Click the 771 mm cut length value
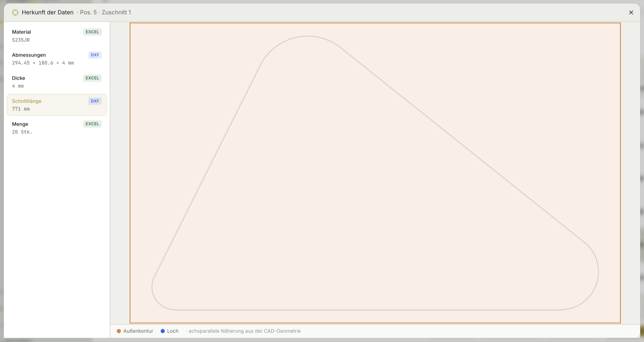Image resolution: width=644 pixels, height=342 pixels. click(x=21, y=109)
